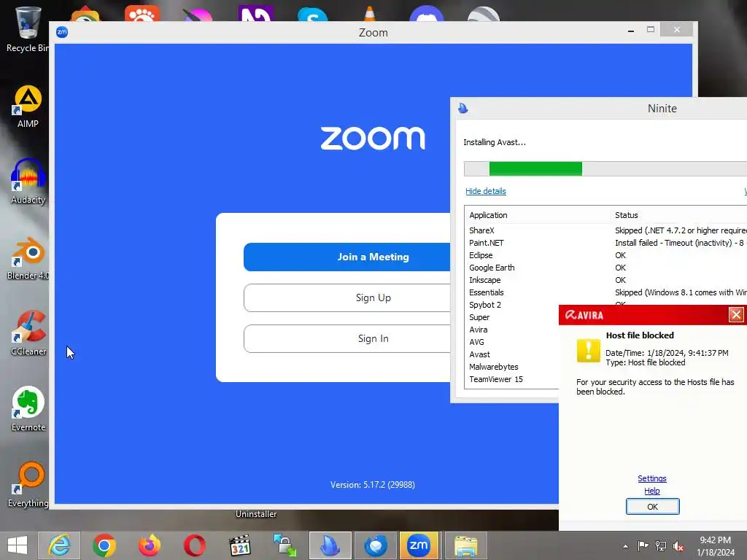Click Hide details link in Ninite
This screenshot has width=747, height=560.
click(x=485, y=191)
